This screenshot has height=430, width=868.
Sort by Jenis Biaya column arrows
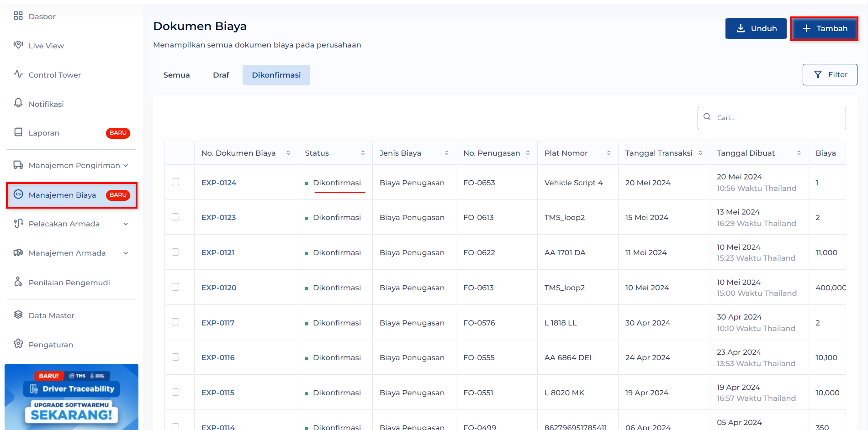(446, 153)
